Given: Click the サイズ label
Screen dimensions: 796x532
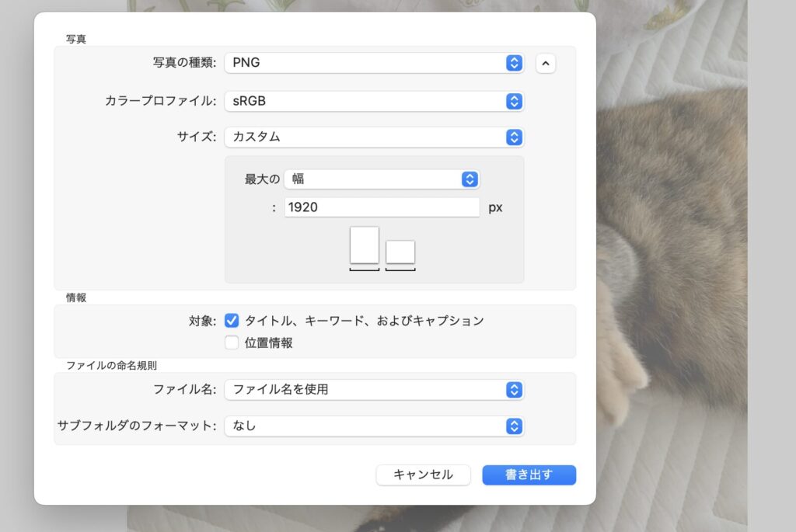Looking at the screenshot, I should coord(197,137).
